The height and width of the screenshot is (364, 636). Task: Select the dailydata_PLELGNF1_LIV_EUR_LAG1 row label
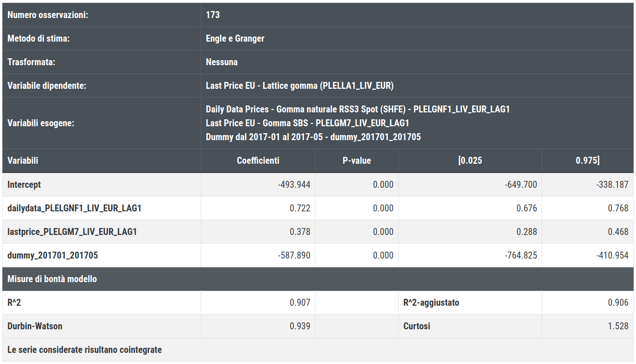pyautogui.click(x=74, y=208)
